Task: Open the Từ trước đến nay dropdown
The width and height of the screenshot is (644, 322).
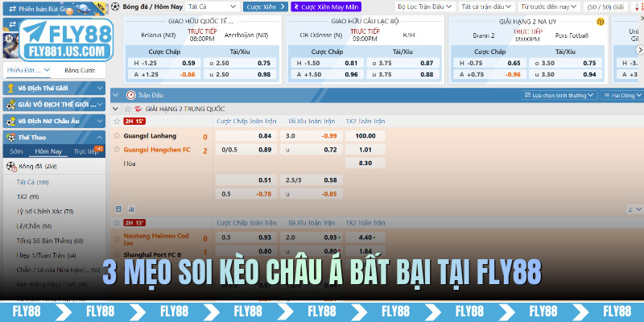Action: pyautogui.click(x=549, y=6)
